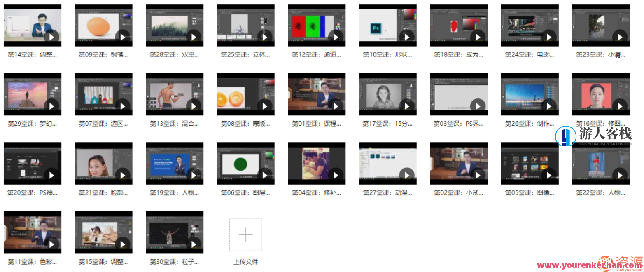This screenshot has width=644, height=272.
Task: Play the 第30堂课：粒子 lesson video
Action: 194,244
